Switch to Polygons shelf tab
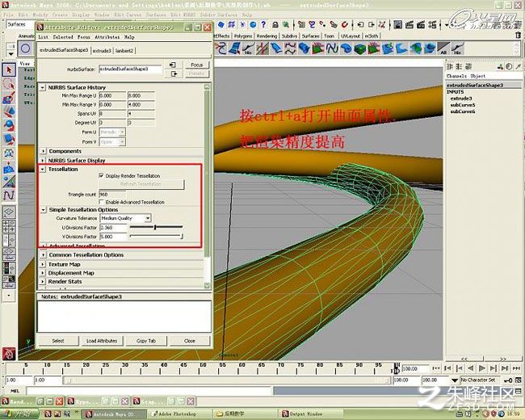 pyautogui.click(x=243, y=36)
